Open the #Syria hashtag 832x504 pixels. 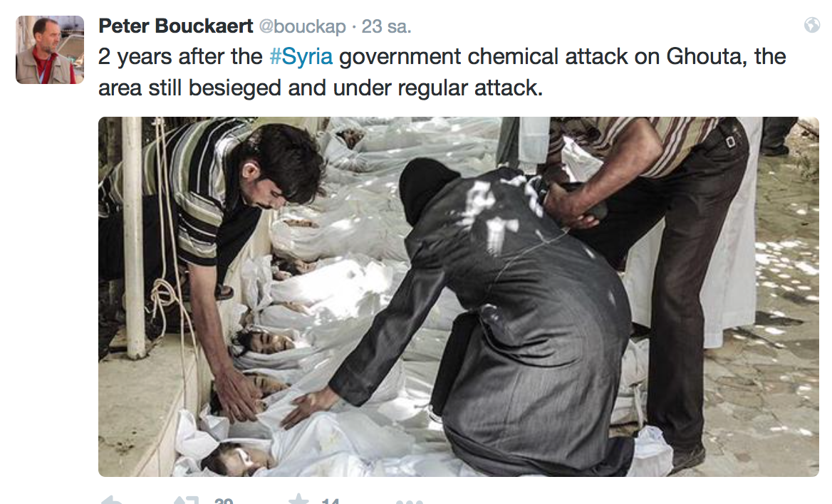[301, 56]
